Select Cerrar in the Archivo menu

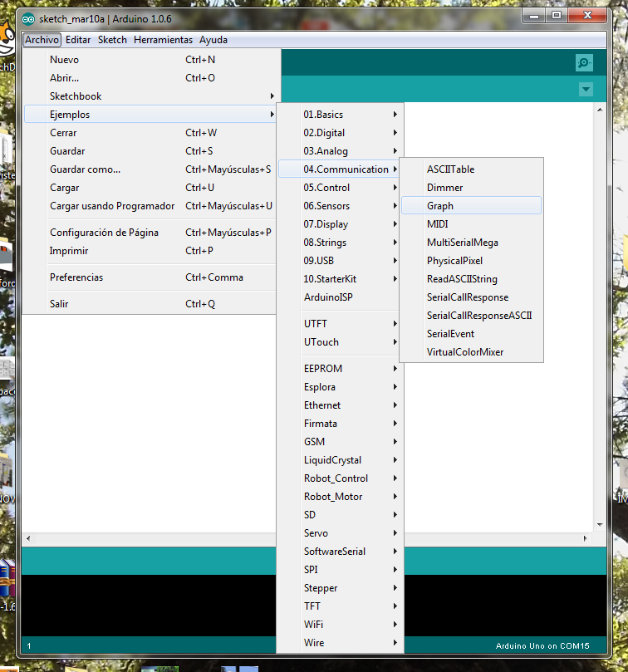pyautogui.click(x=150, y=133)
